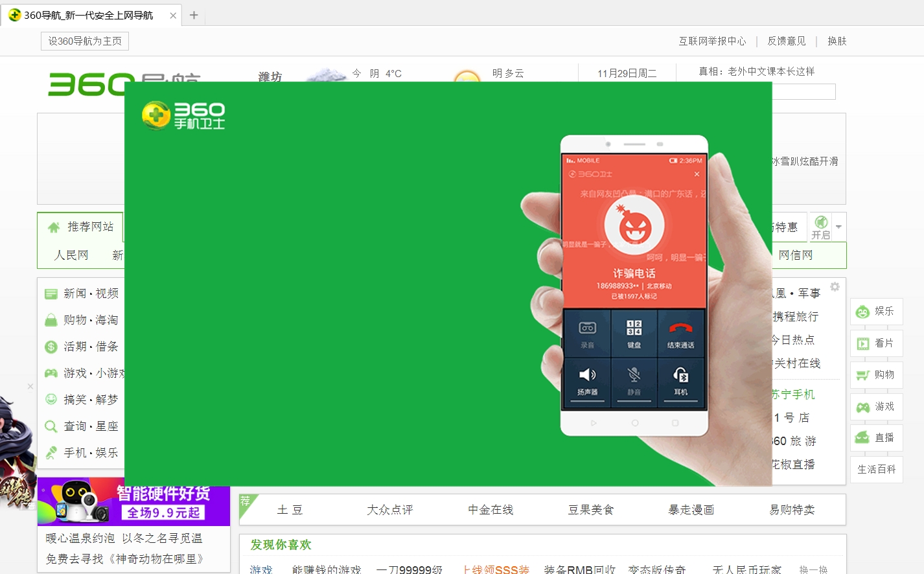Open 搞笑·解梦 category
924x574 pixels.
(91, 400)
